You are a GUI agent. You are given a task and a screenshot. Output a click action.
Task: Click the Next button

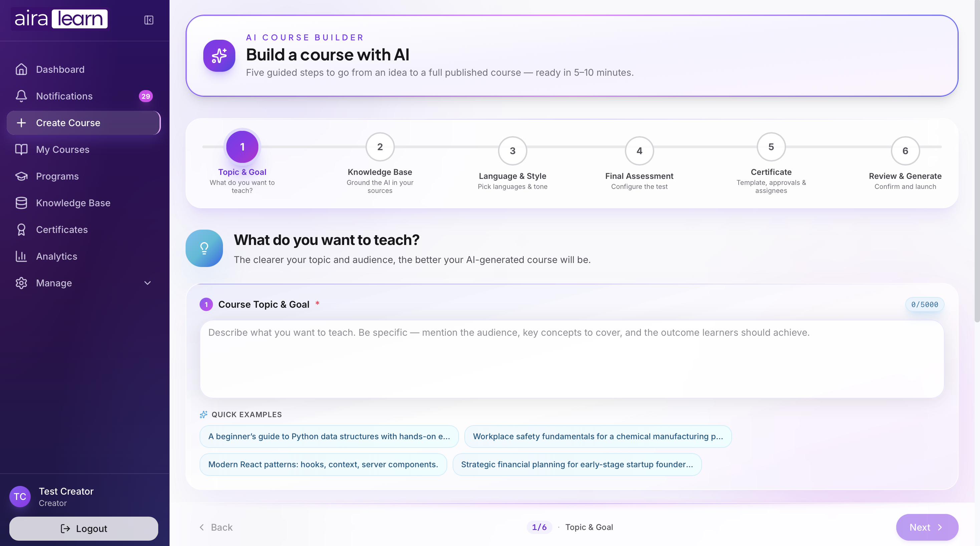tap(927, 527)
